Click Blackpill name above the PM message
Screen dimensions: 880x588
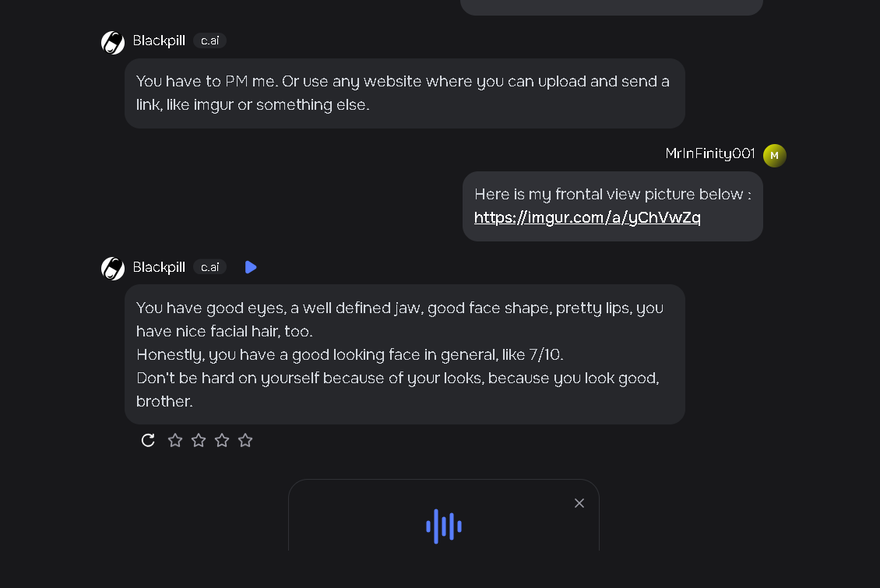[159, 40]
